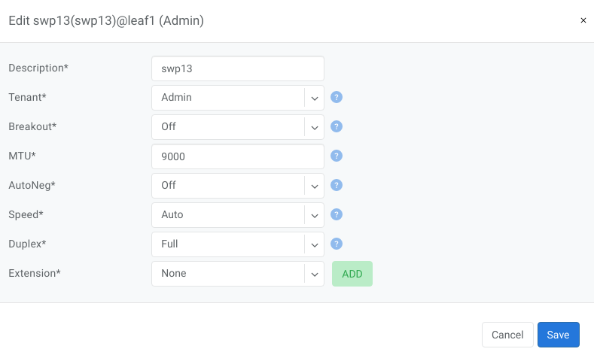The width and height of the screenshot is (594, 364).
Task: Click the MTU field containing 9000
Action: [237, 156]
